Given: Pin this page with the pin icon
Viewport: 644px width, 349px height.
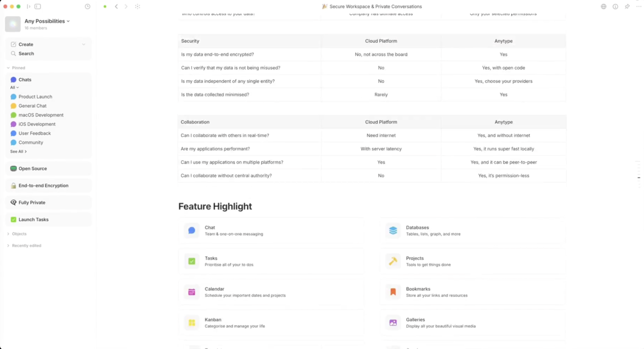Looking at the screenshot, I should [x=627, y=7].
